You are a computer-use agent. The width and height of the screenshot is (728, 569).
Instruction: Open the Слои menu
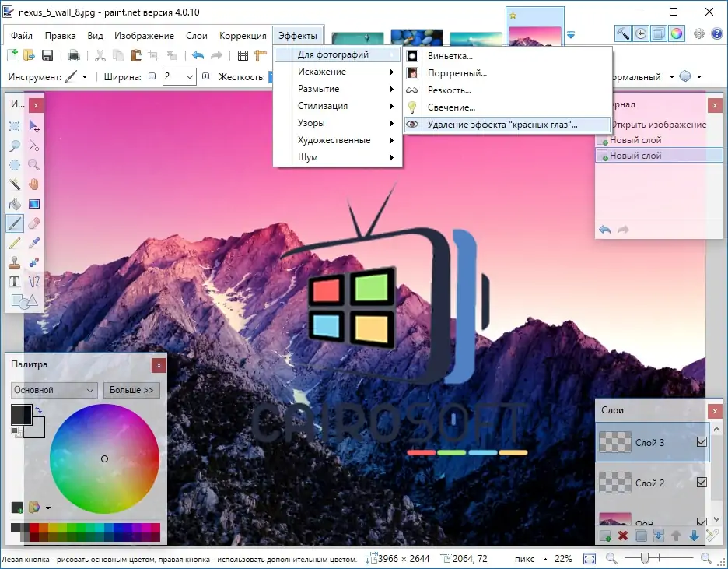(x=197, y=36)
